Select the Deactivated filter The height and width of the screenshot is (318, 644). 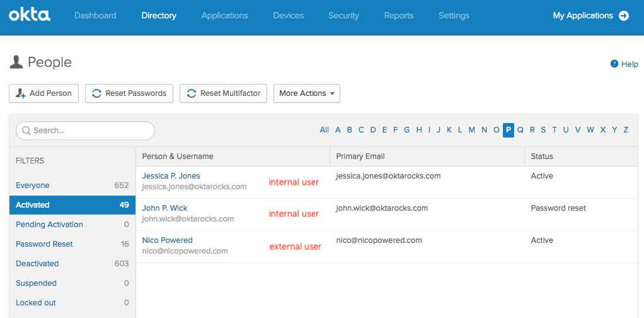[37, 264]
